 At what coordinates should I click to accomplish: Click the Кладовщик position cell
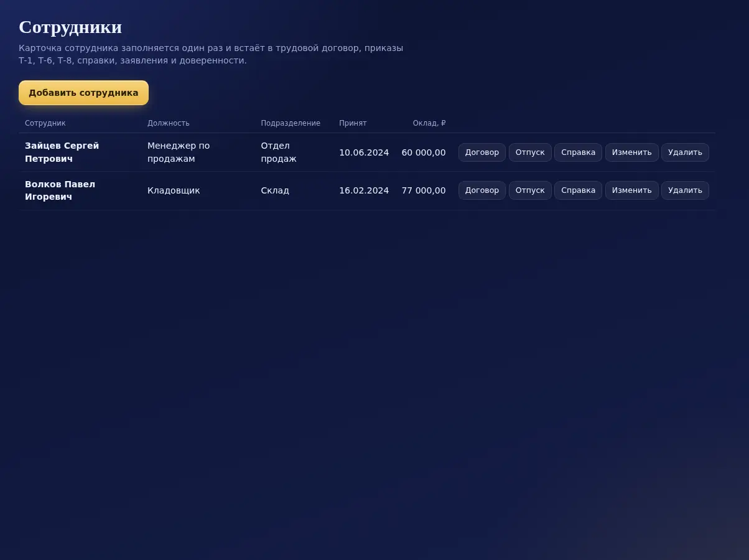(174, 190)
